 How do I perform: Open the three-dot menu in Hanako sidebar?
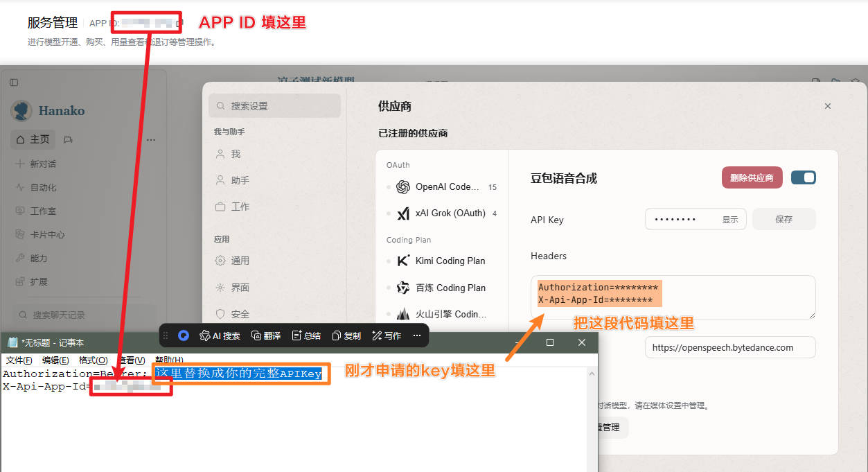coord(150,139)
